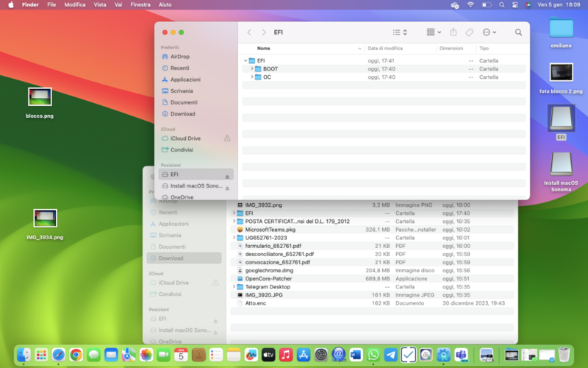The width and height of the screenshot is (588, 368).
Task: Open the group-by options dropdown
Action: tap(434, 32)
